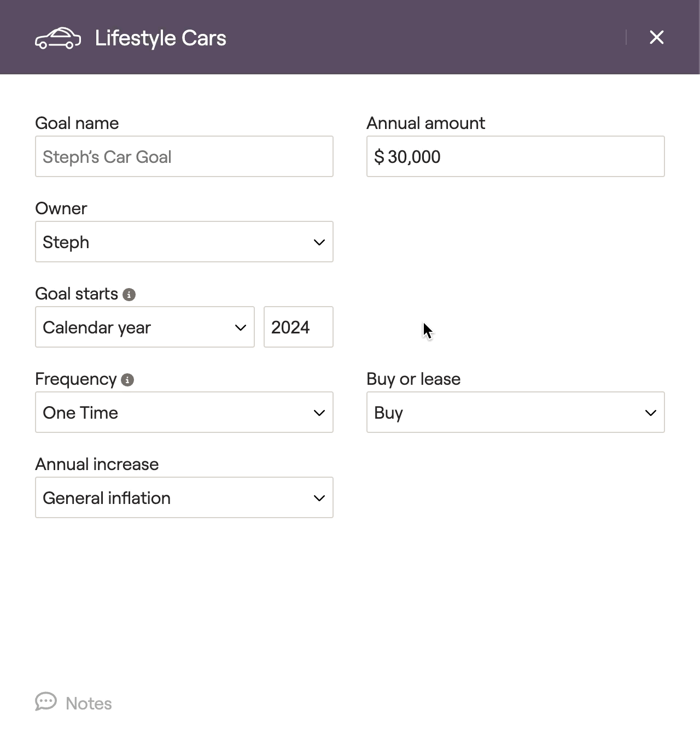Click the One Time chevron arrow
The width and height of the screenshot is (700, 739).
pos(319,413)
